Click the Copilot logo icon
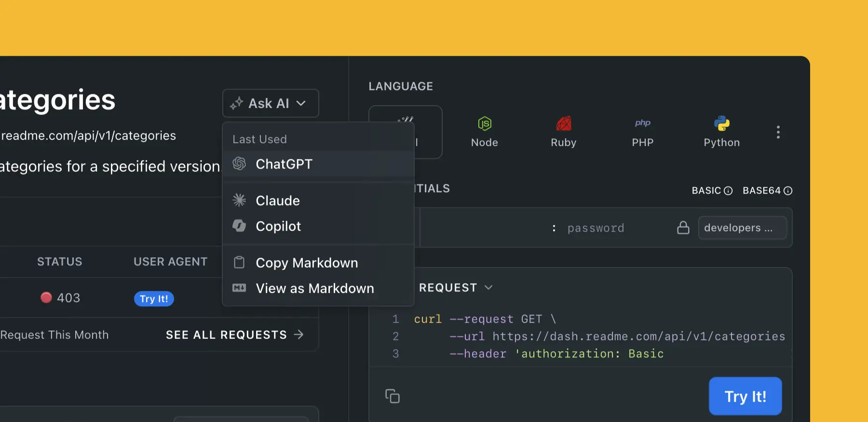Viewport: 868px width, 422px height. coord(239,225)
